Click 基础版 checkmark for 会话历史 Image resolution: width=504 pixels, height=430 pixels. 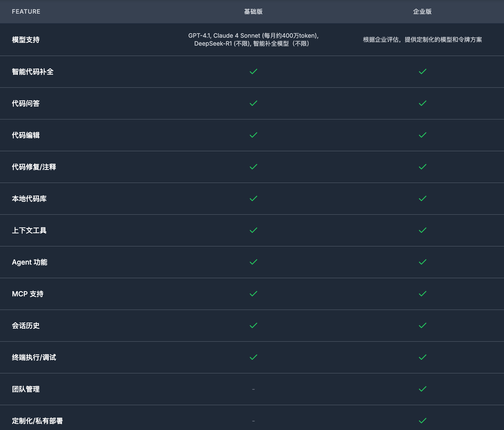(x=253, y=326)
